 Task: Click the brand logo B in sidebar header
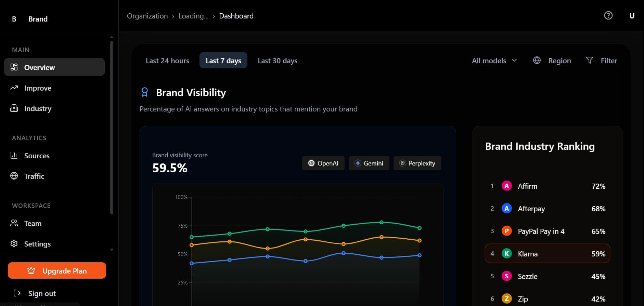click(14, 19)
